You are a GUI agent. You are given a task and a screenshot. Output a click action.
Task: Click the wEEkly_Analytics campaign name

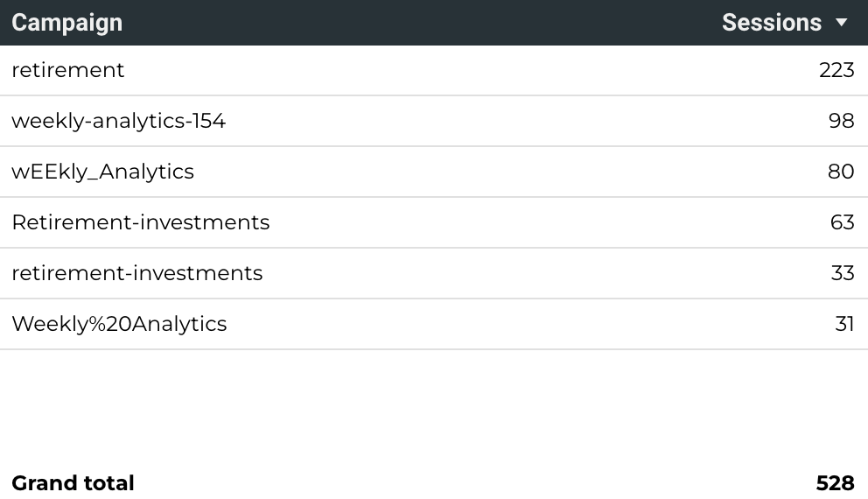coord(103,172)
